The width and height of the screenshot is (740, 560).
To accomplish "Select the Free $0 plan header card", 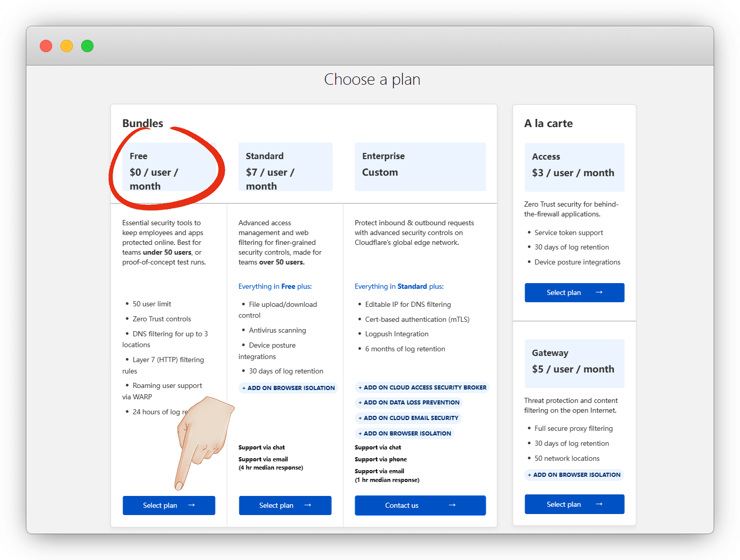I will [x=168, y=167].
